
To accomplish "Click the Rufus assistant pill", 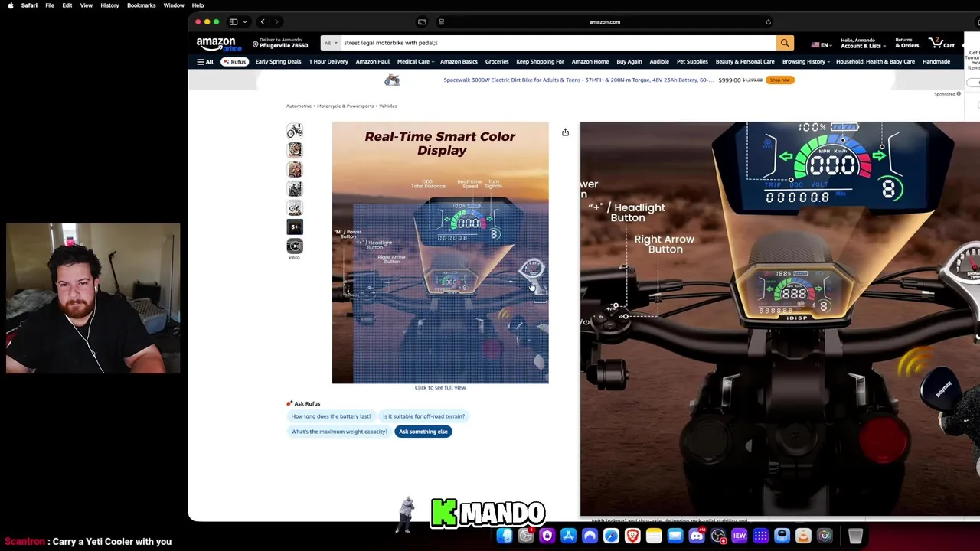I will [235, 62].
